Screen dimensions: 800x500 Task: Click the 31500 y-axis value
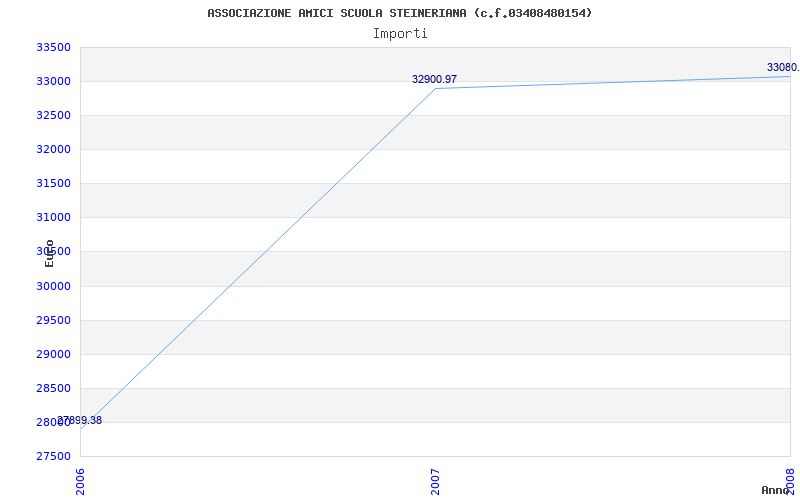tap(53, 184)
